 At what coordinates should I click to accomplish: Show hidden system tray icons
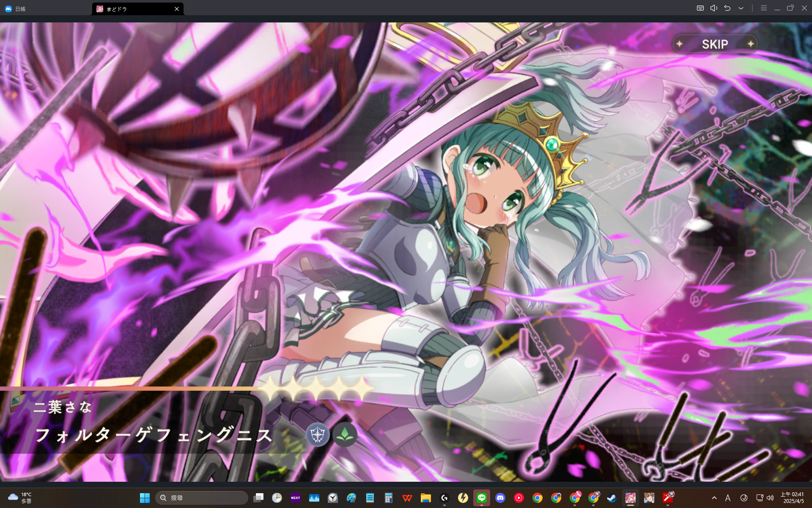coord(714,498)
